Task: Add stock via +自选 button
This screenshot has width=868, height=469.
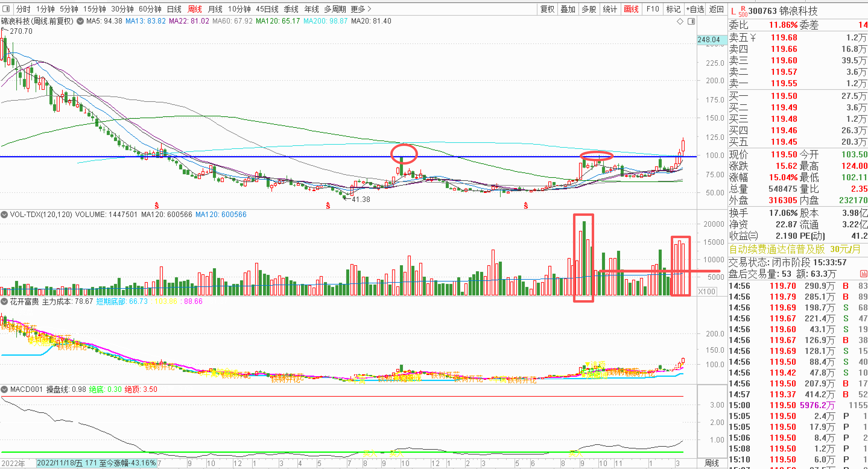Action: pos(695,9)
